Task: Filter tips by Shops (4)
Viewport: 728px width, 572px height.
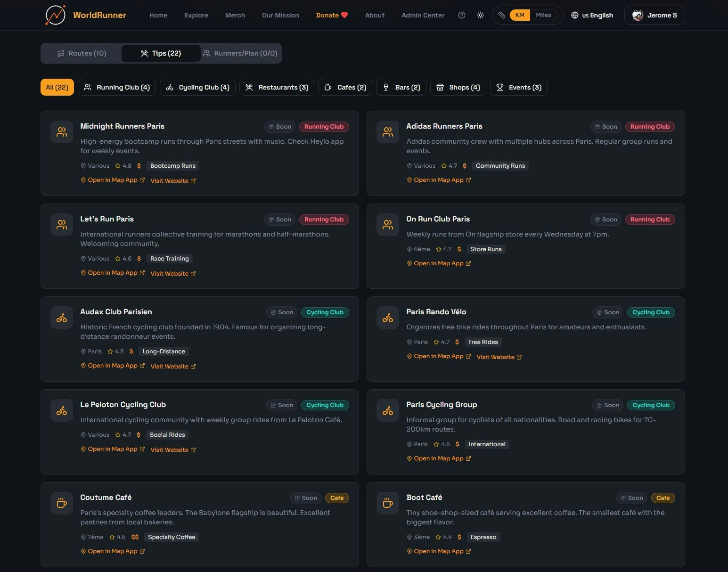Action: click(x=458, y=87)
